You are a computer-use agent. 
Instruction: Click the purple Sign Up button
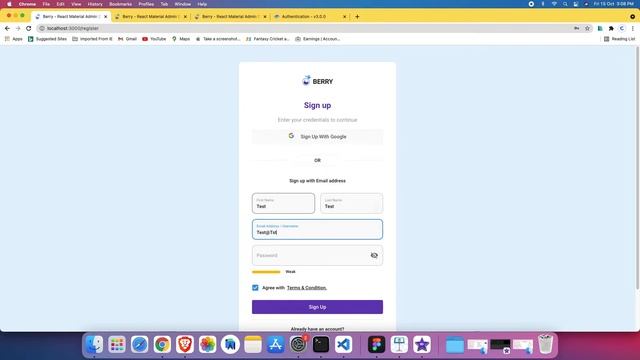tap(317, 307)
